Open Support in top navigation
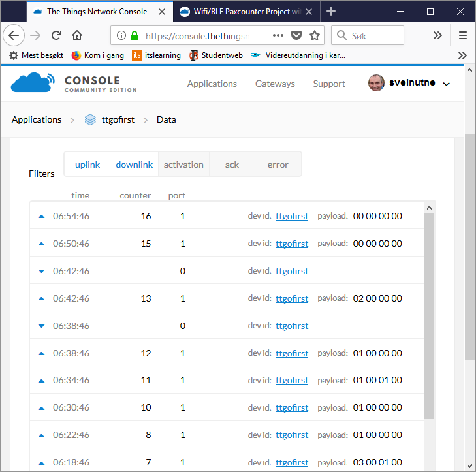This screenshot has width=476, height=472. coord(329,84)
